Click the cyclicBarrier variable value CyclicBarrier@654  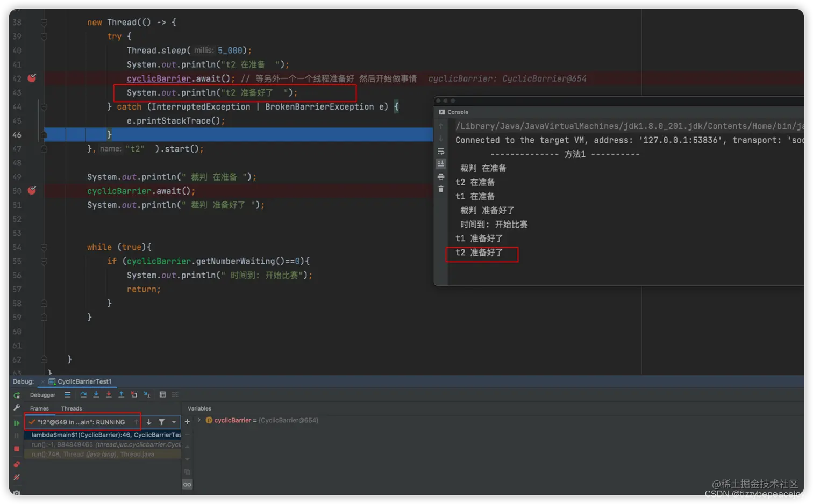point(289,420)
